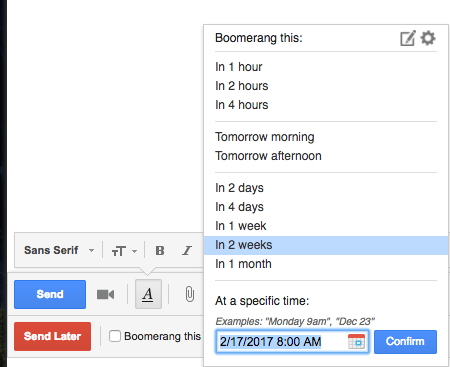Click the Confirm button
The width and height of the screenshot is (450, 367).
[x=405, y=342]
